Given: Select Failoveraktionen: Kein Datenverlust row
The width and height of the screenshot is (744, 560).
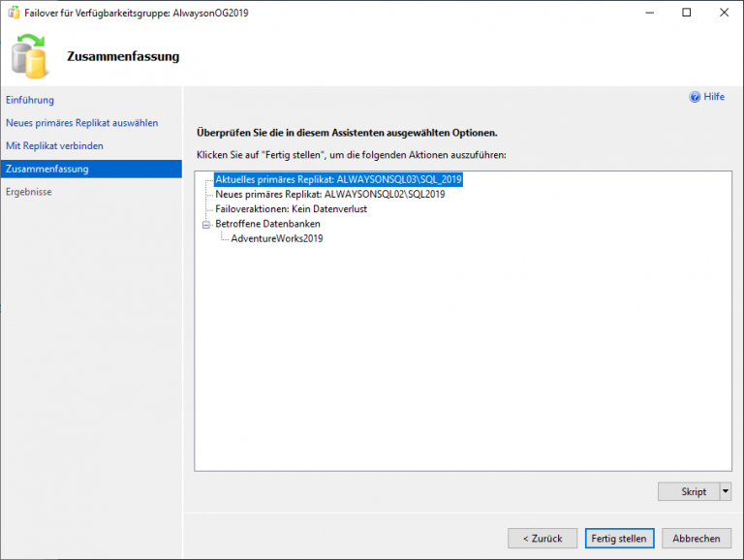Looking at the screenshot, I should tap(291, 209).
